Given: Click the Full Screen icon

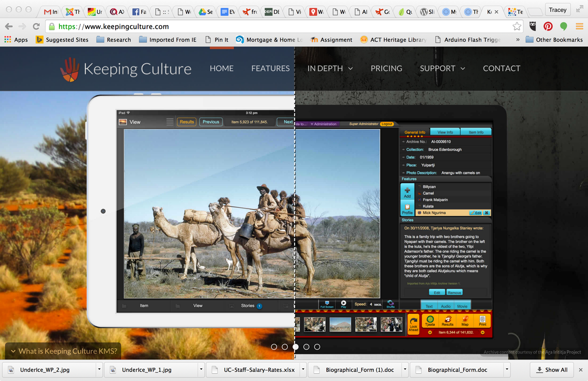Looking at the screenshot, I should click(x=327, y=304).
